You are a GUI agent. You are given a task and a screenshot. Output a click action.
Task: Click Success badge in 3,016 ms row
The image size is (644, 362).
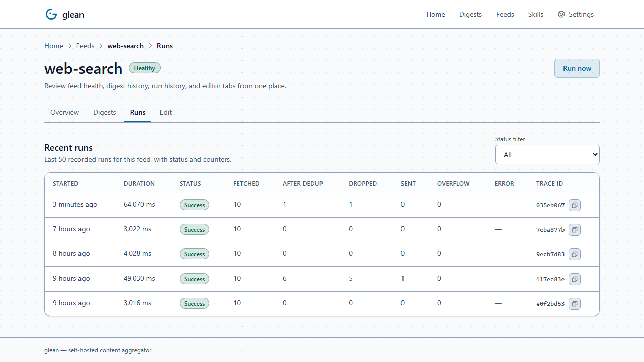[194, 304]
